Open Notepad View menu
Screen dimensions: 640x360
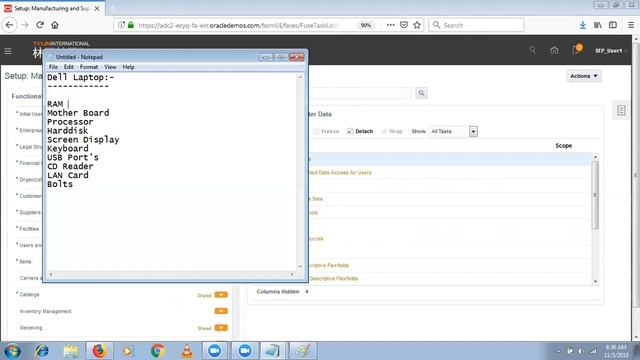tap(110, 67)
